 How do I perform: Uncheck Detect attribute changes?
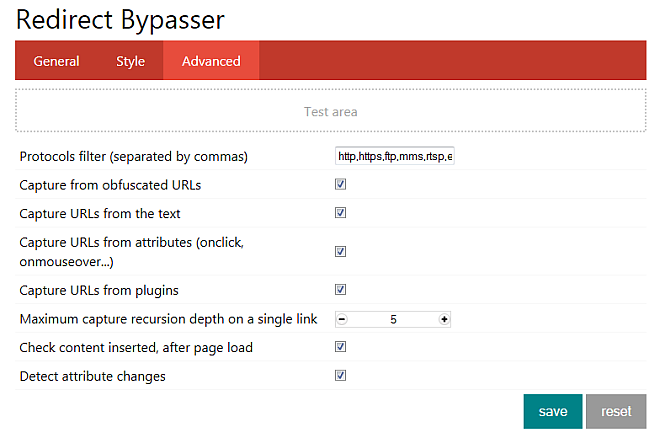341,375
